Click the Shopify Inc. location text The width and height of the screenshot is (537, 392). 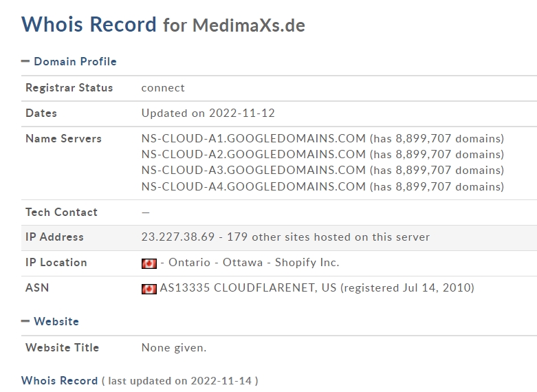pyautogui.click(x=307, y=262)
